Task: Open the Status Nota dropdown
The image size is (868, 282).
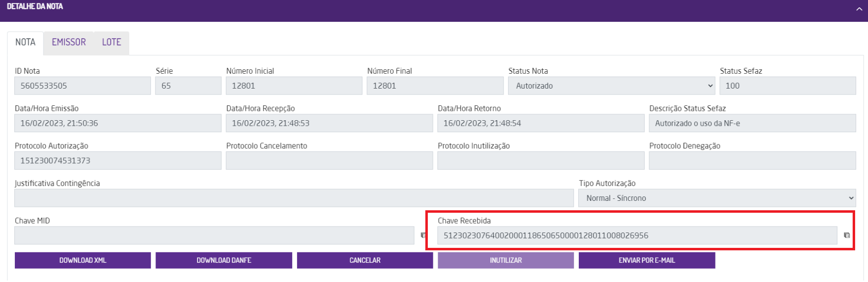Action: (x=612, y=86)
